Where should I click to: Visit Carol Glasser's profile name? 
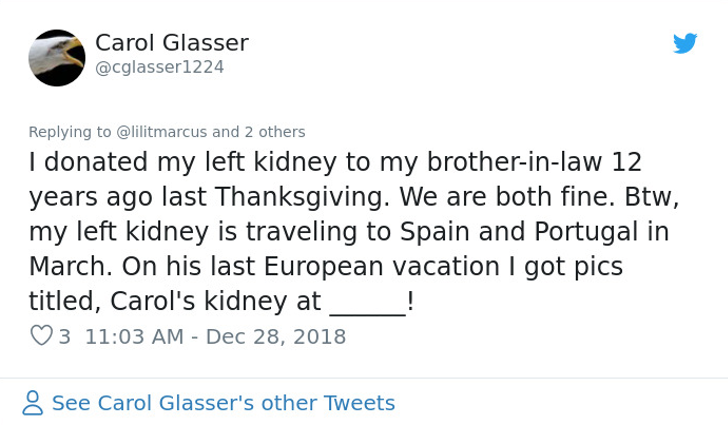[x=172, y=43]
